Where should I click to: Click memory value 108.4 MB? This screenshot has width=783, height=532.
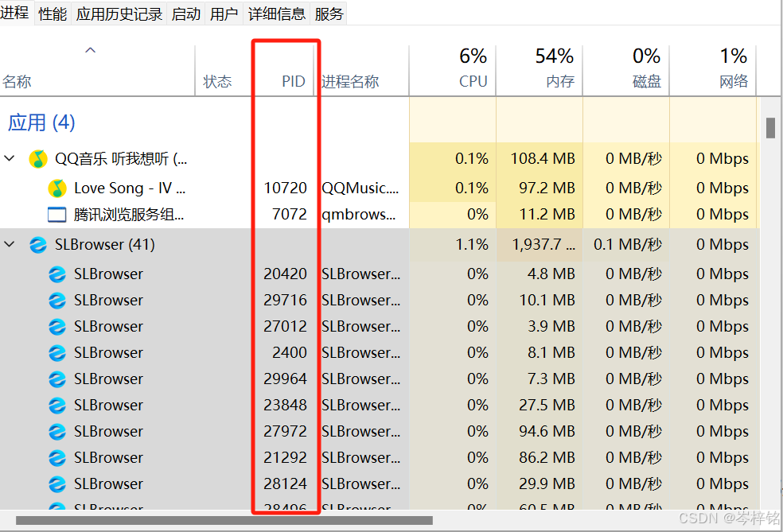(543, 159)
